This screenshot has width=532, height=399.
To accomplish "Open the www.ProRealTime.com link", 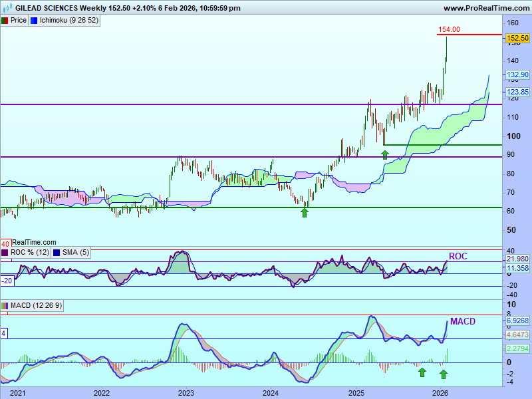I will pyautogui.click(x=485, y=8).
